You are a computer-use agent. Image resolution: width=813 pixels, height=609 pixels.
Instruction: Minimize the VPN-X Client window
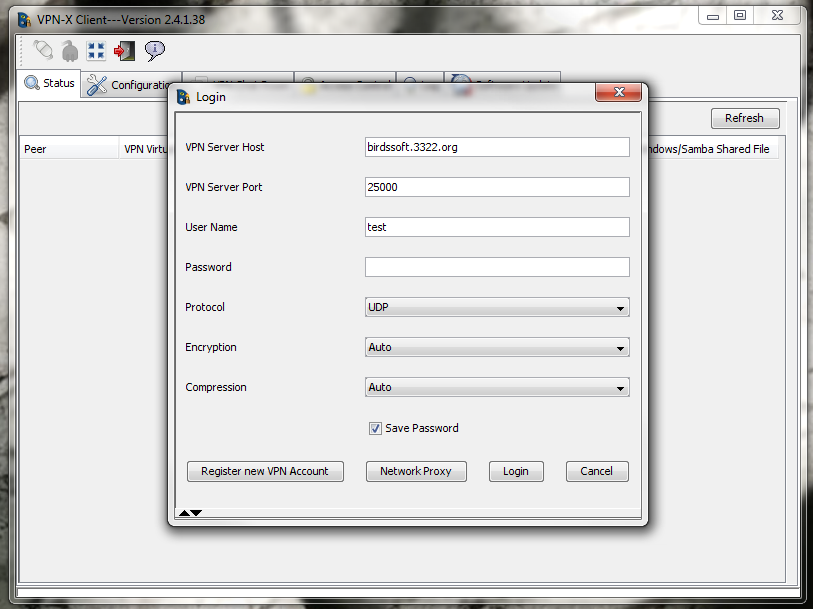click(x=713, y=16)
